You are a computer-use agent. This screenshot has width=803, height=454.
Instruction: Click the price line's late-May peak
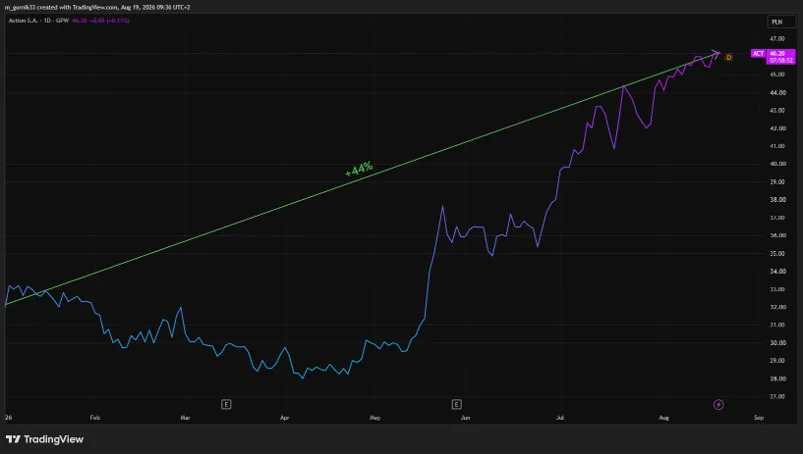tap(443, 207)
